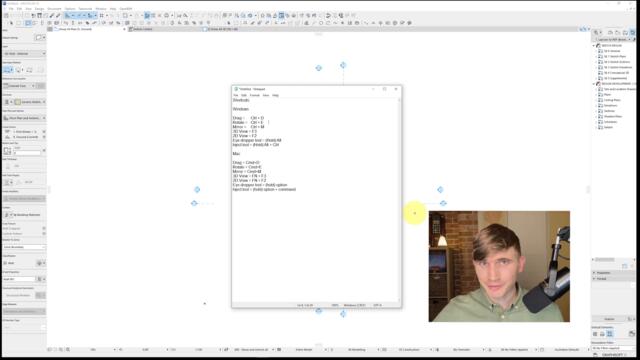Image resolution: width=640 pixels, height=360 pixels.
Task: Click the Project Chooser icon in Navigator
Action: tap(596, 32)
